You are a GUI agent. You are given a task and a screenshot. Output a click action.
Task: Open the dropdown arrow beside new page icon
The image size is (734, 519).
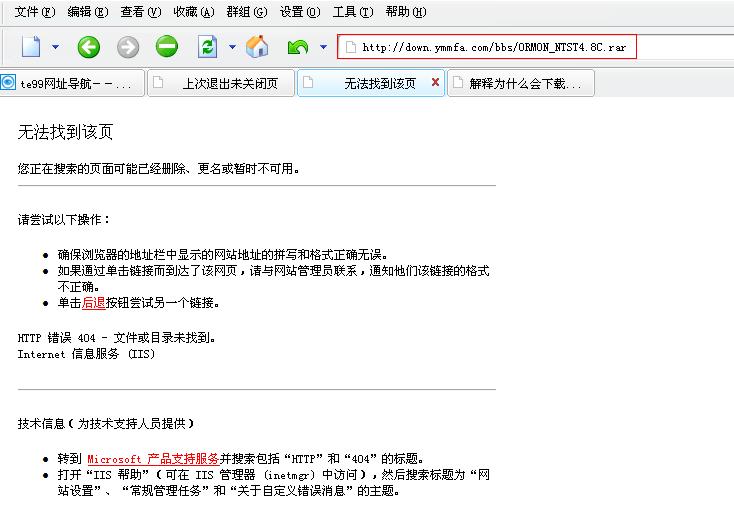[55, 47]
